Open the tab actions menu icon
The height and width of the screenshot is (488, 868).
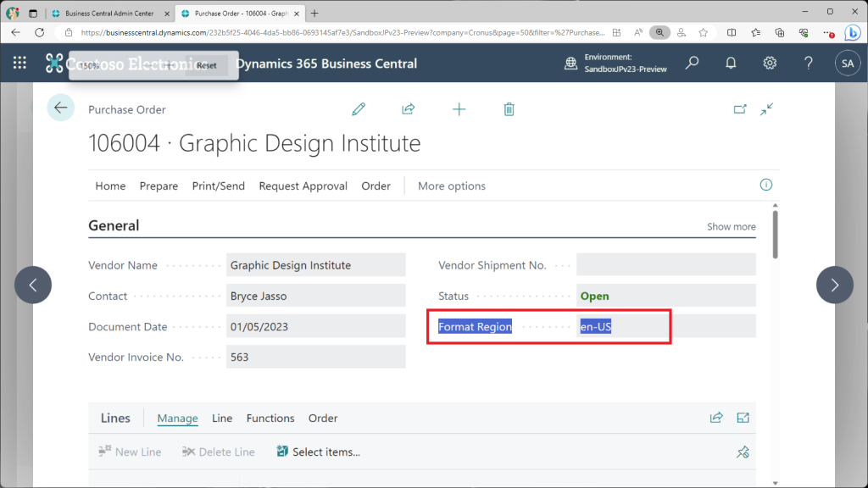33,14
